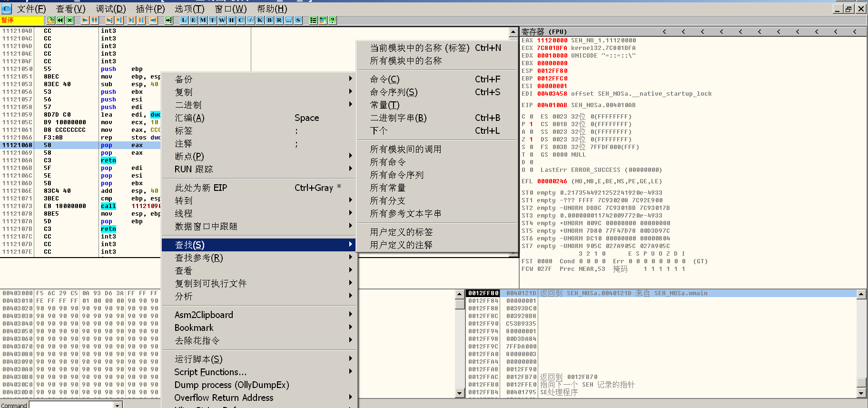
Task: Click the Trace over toolbar icon
Action: (x=141, y=20)
